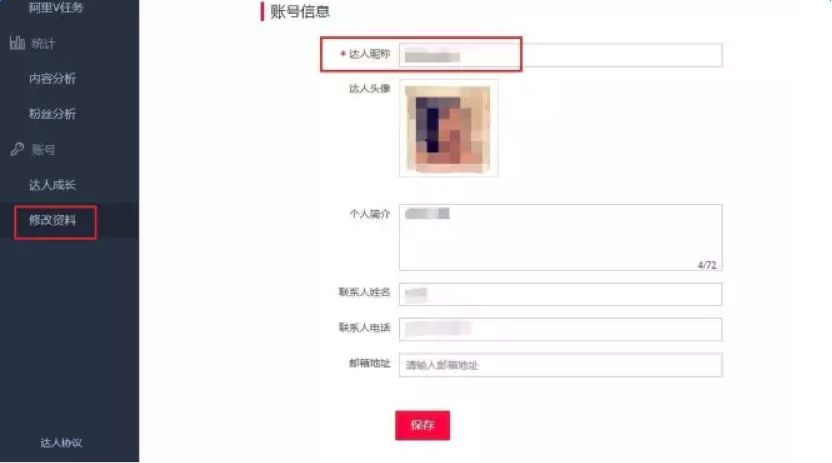The width and height of the screenshot is (832, 463).
Task: Open the 阿里V任务 sidebar item
Action: 56,7
